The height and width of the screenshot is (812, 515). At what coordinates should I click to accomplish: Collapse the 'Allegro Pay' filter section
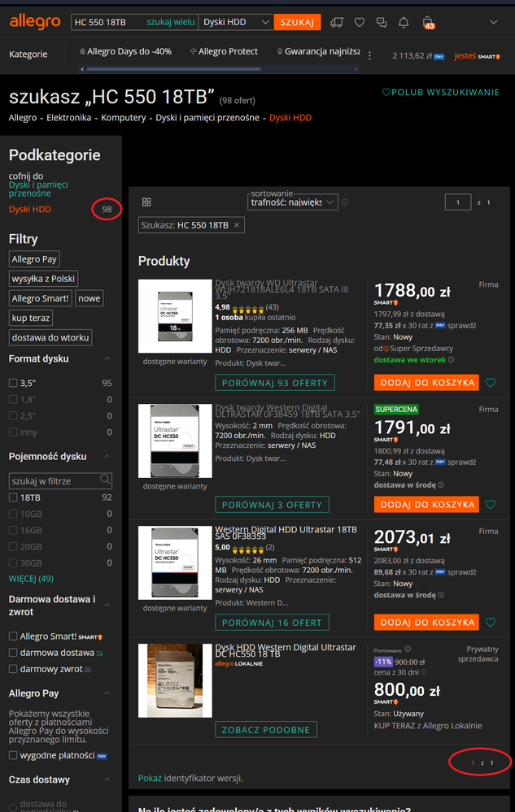(x=107, y=693)
